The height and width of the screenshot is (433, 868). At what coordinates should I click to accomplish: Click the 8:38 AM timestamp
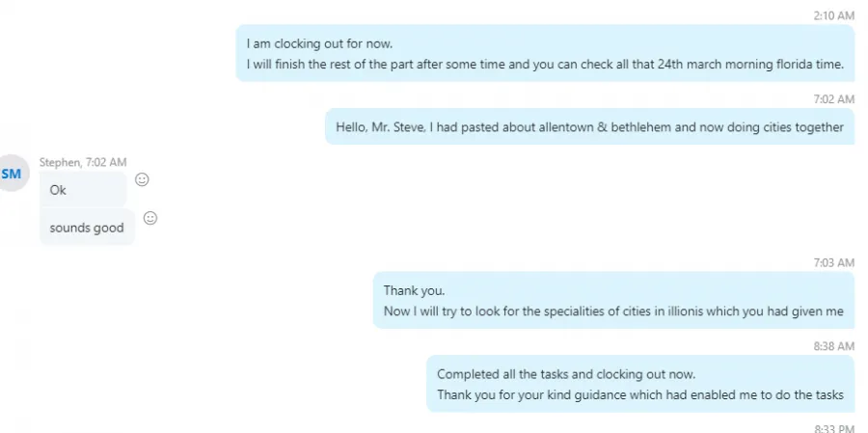(833, 346)
